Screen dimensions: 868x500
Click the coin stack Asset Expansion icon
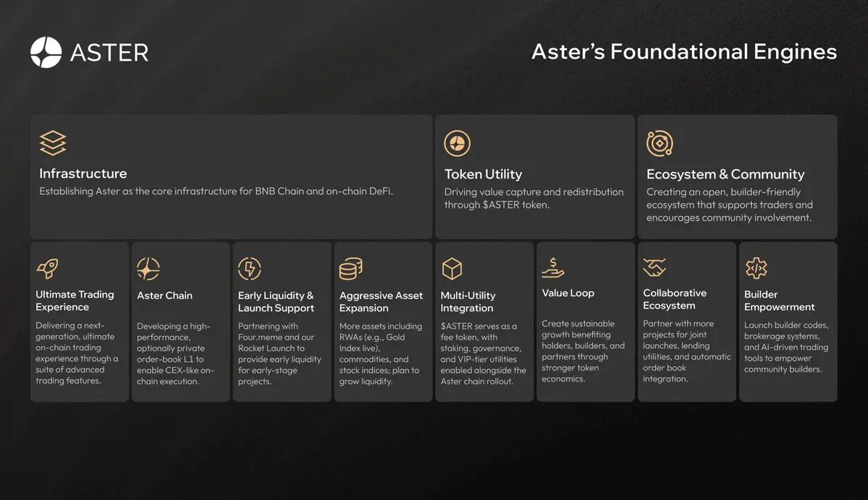coord(351,268)
